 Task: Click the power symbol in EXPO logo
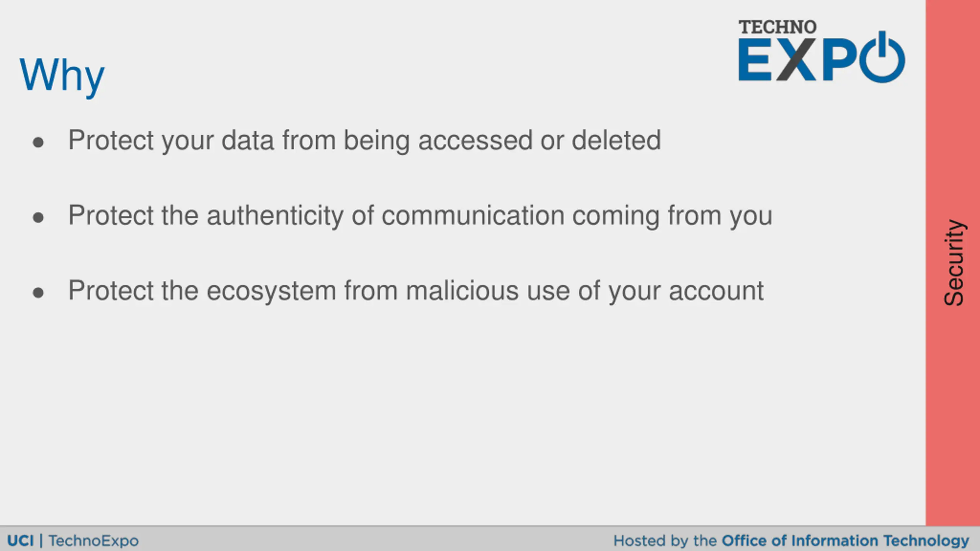(x=882, y=57)
